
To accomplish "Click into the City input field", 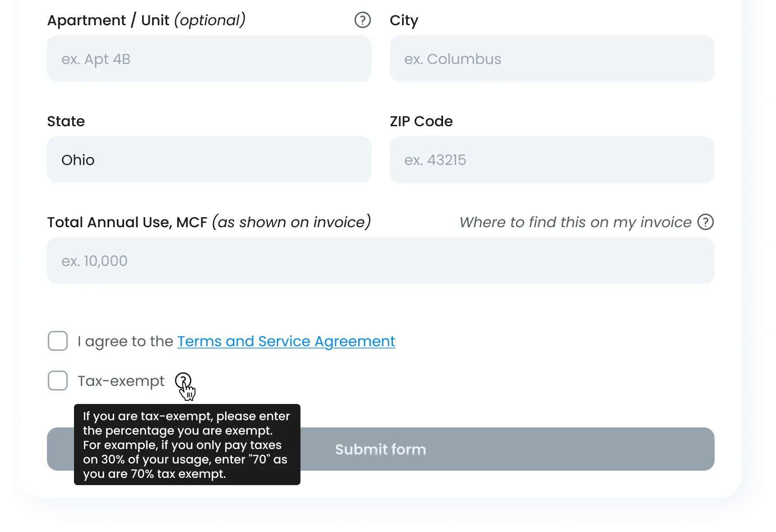I will pos(552,59).
